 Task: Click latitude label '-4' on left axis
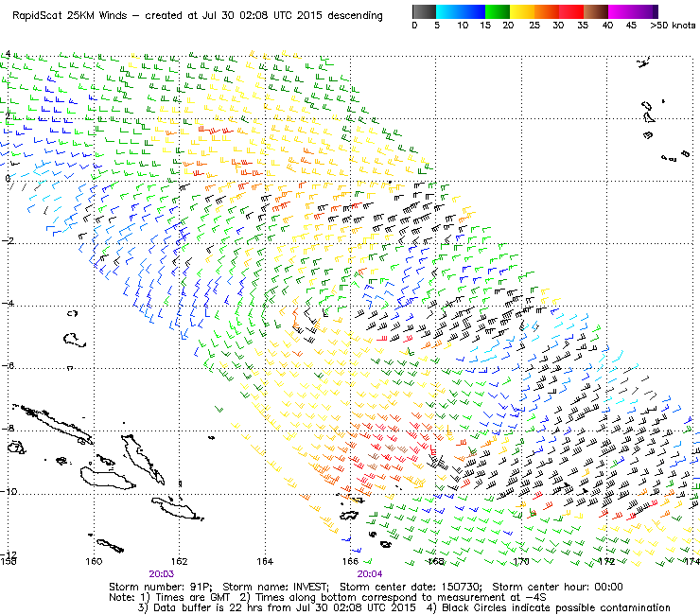[x=7, y=304]
